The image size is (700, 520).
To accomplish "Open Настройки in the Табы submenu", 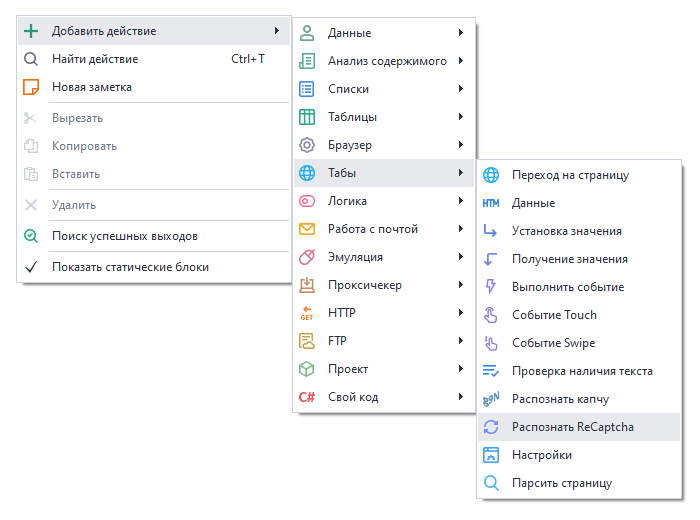I will pos(541,455).
